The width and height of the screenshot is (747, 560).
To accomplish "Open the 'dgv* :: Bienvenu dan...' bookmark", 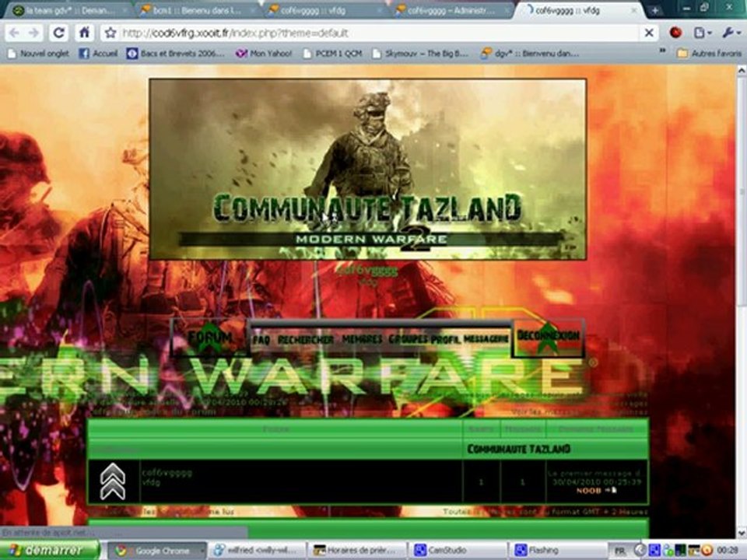I will 530,54.
